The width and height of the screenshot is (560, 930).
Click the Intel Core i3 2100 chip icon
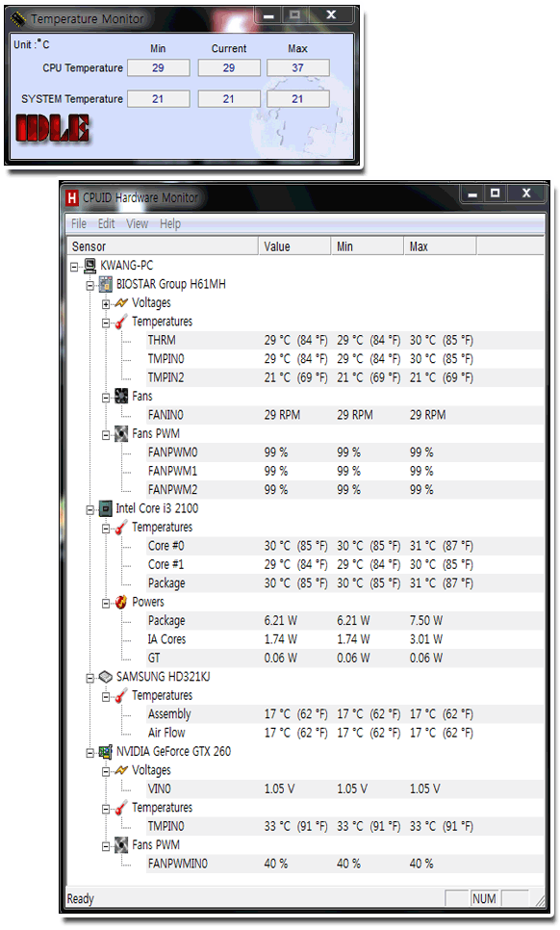106,508
